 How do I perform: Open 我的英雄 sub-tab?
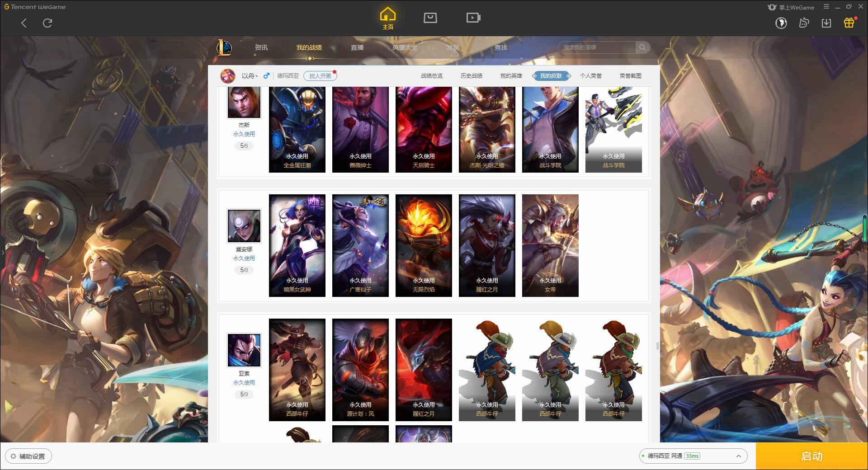pos(511,76)
